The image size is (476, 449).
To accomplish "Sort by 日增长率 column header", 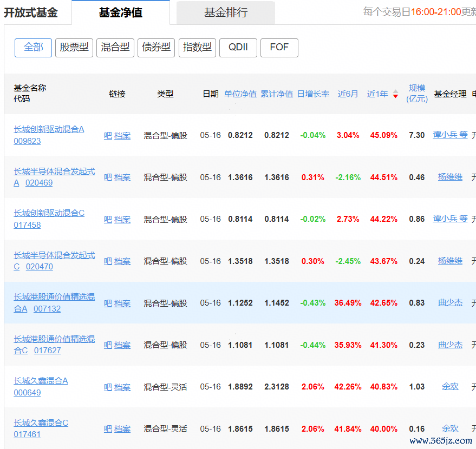I will (313, 94).
